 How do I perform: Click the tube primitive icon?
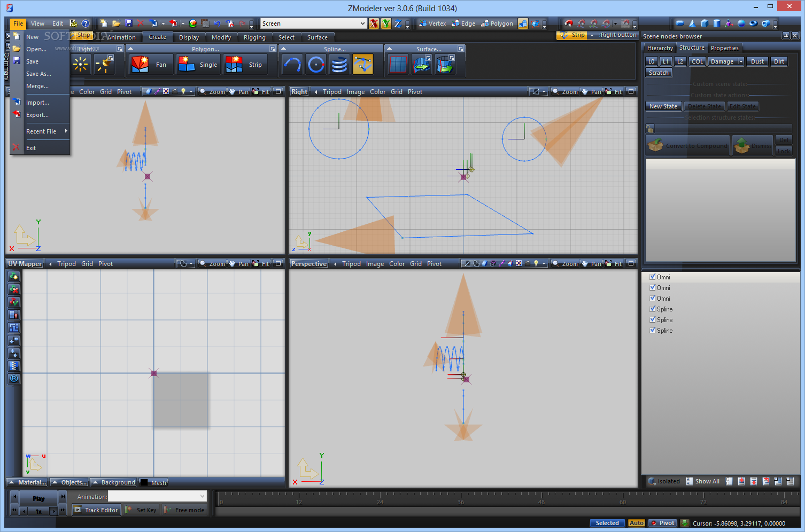point(765,24)
